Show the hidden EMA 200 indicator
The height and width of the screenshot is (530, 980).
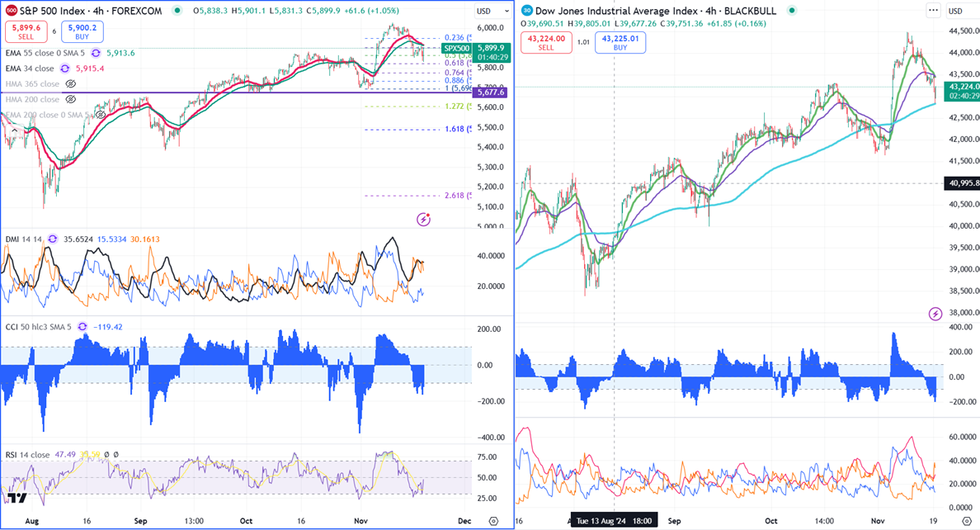[100, 115]
